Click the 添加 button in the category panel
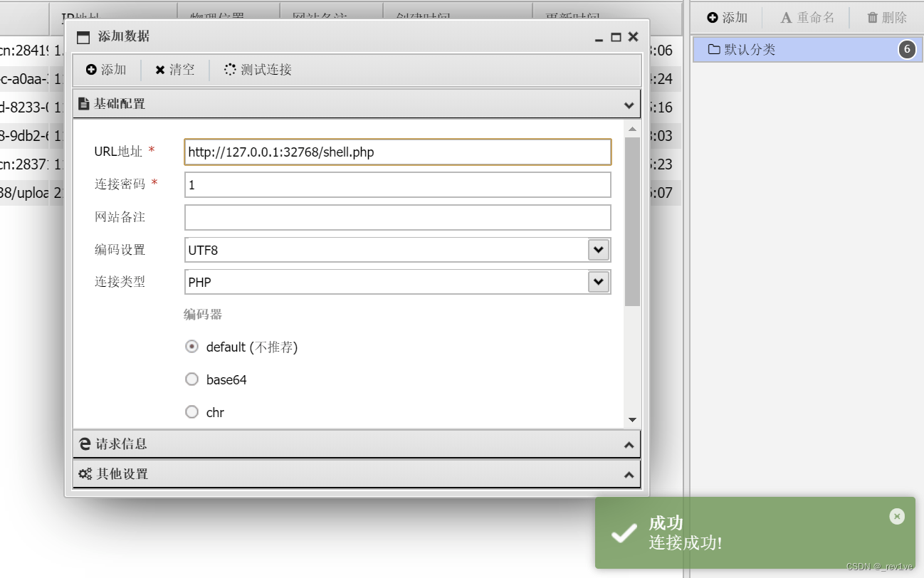The height and width of the screenshot is (578, 924). (727, 18)
